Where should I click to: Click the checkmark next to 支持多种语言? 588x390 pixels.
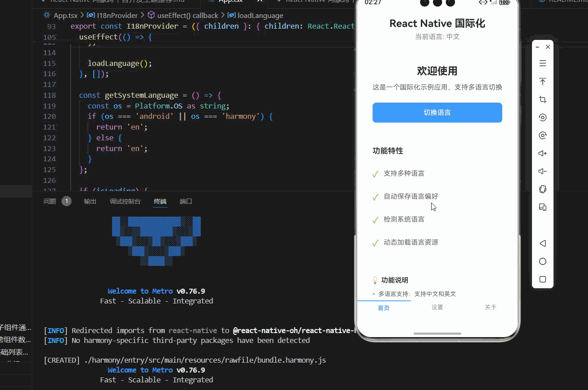click(375, 174)
